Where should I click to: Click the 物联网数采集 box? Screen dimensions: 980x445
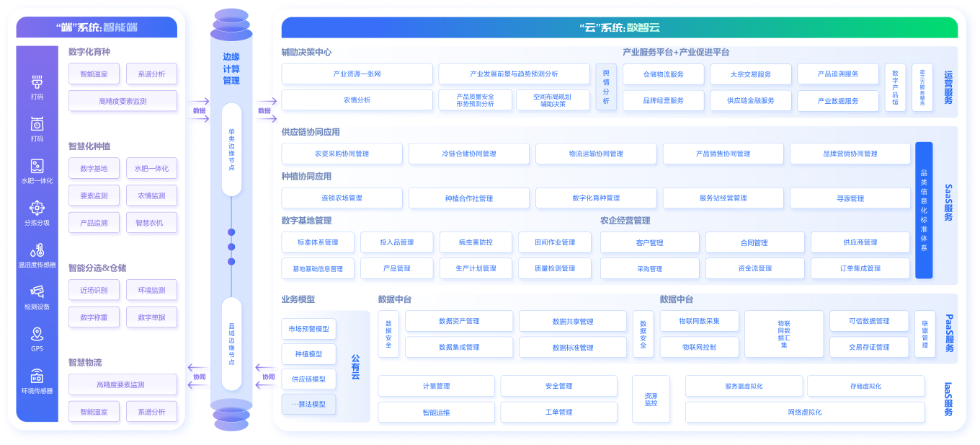click(x=699, y=321)
